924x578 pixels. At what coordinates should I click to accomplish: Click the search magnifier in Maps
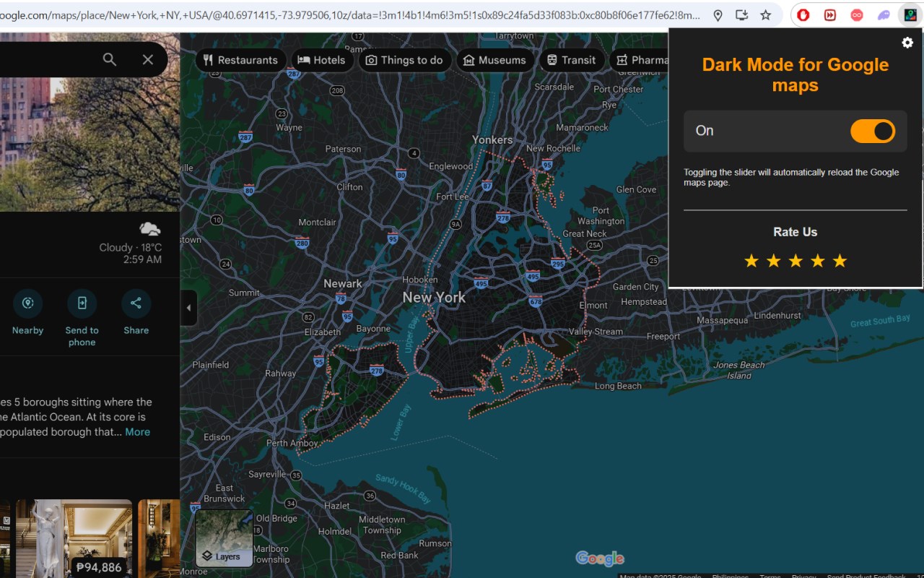point(110,59)
